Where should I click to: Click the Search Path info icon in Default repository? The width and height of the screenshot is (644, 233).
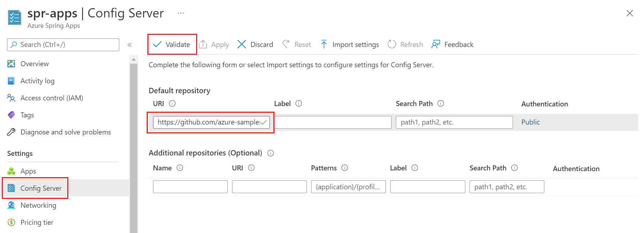441,104
